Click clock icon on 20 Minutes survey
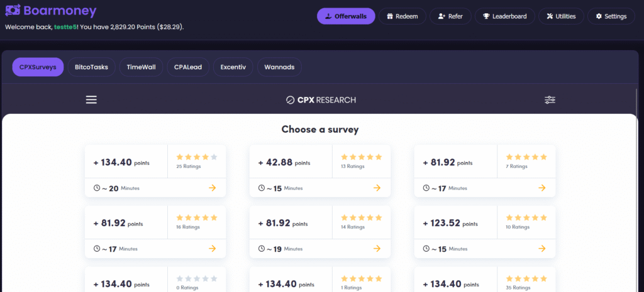Viewport: 644px width, 292px height. [97, 188]
